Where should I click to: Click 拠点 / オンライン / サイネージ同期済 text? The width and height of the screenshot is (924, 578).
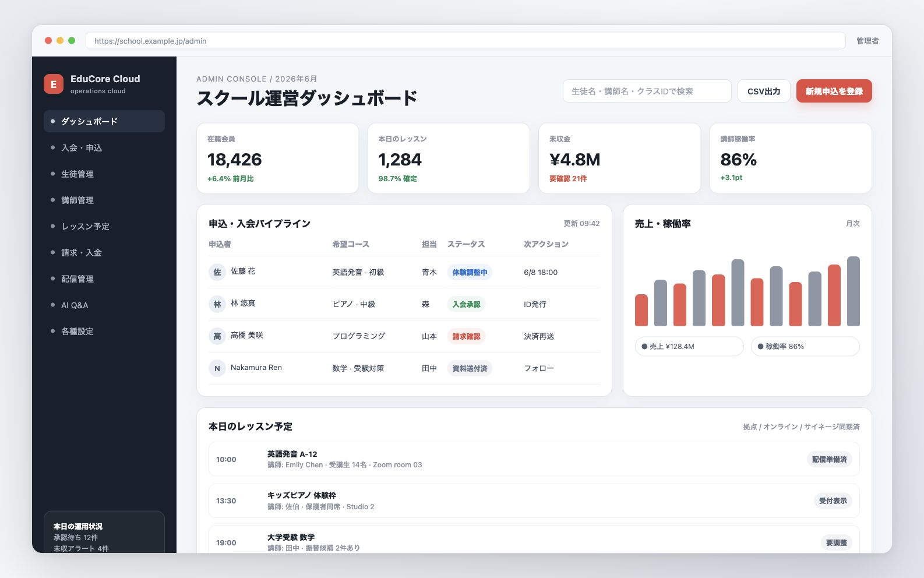[x=801, y=427]
